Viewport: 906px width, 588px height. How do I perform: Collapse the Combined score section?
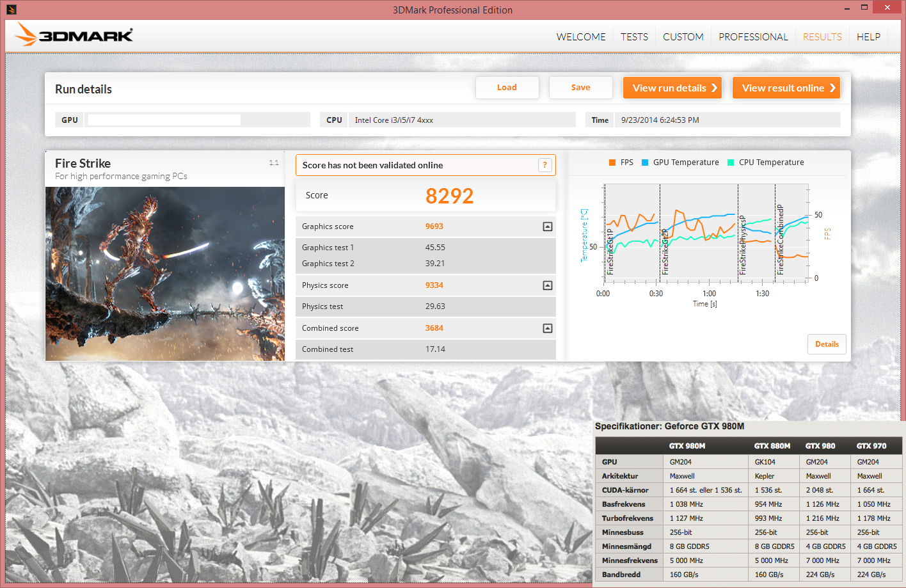548,328
